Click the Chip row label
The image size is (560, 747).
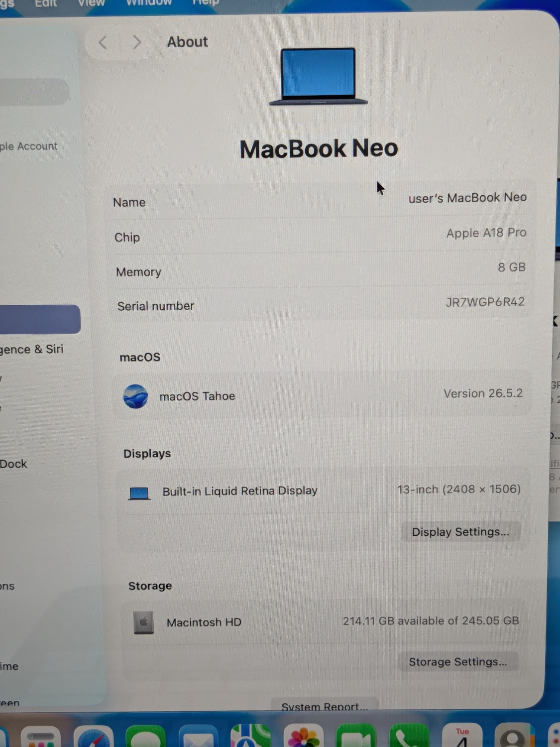pyautogui.click(x=127, y=238)
